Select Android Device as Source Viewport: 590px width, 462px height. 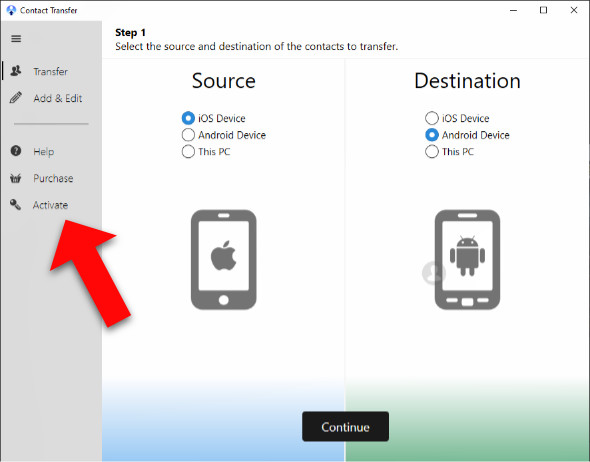(x=224, y=135)
